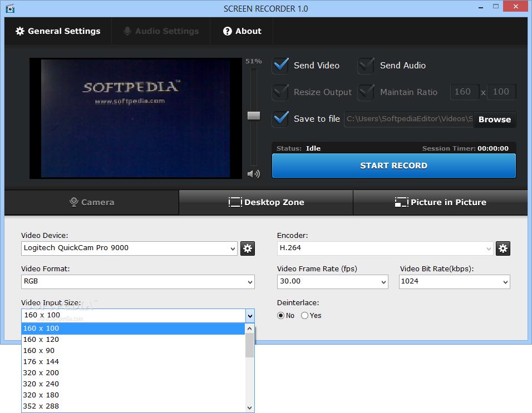Click the Picture in Picture icon

click(x=402, y=202)
